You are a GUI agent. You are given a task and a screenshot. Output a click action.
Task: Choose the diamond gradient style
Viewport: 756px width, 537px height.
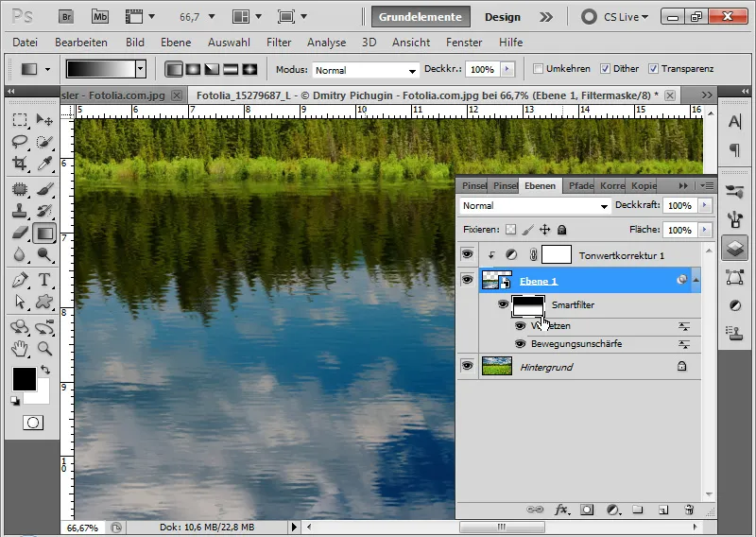249,69
